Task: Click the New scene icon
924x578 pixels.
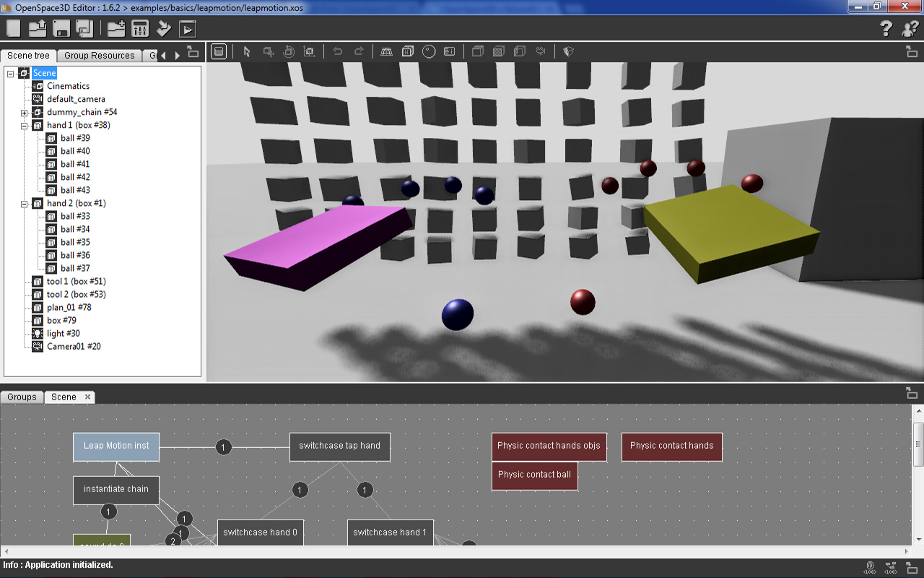Action: pyautogui.click(x=14, y=29)
